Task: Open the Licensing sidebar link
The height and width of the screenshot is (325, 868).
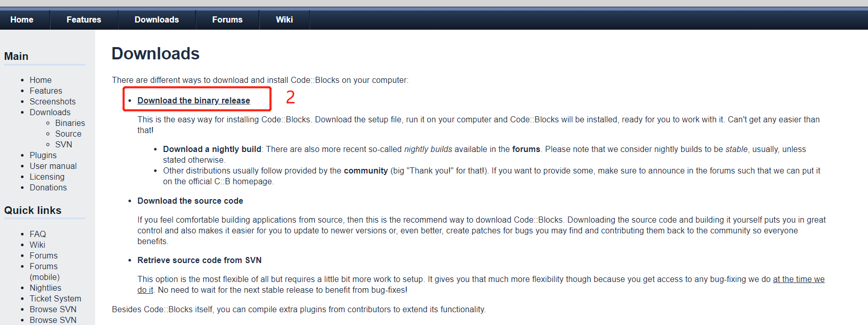Action: 47,177
